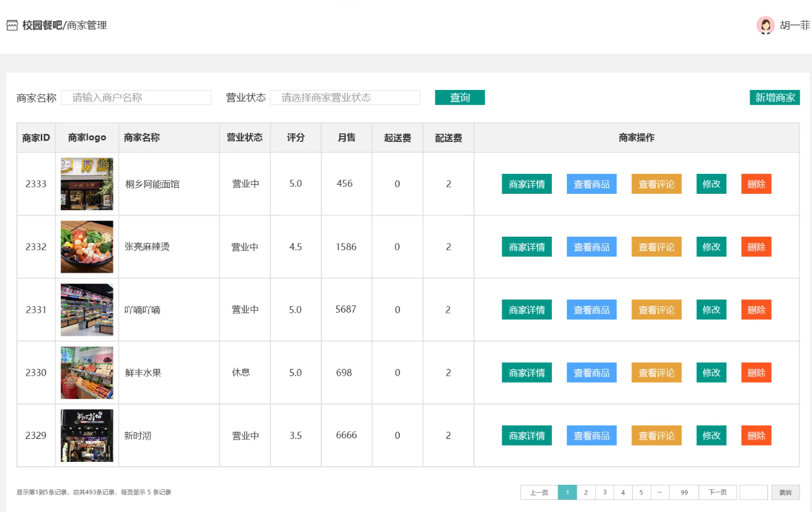Jump to pagination page 99
Viewport: 812px width, 512px height.
pyautogui.click(x=684, y=493)
